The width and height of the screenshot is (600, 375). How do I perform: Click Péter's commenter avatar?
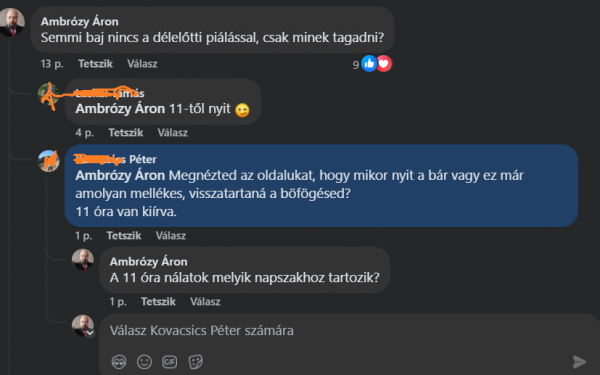(x=49, y=161)
